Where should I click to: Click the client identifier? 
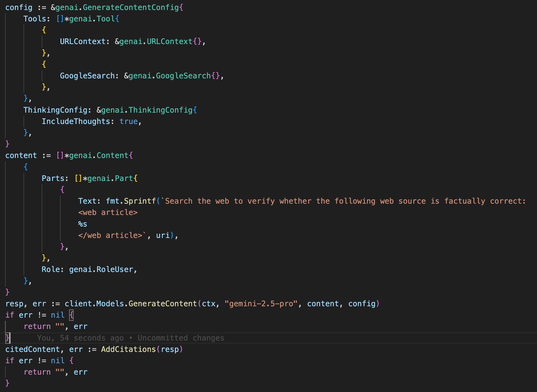pos(78,304)
